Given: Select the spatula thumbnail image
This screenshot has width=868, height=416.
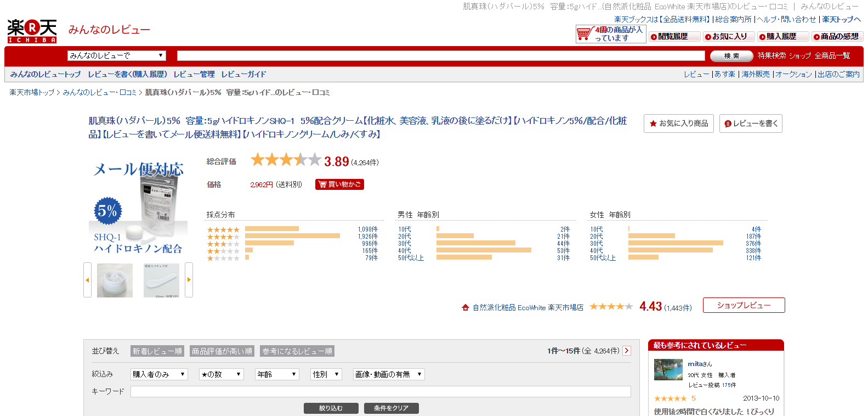Looking at the screenshot, I should tap(161, 280).
